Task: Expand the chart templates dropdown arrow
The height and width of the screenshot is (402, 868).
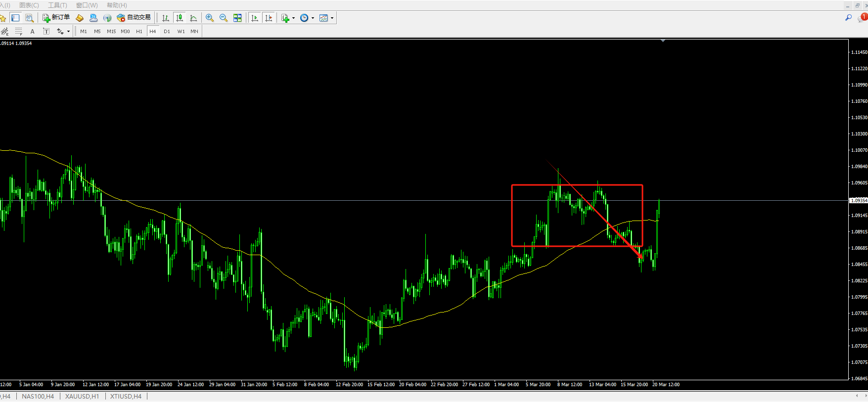Action: coord(332,18)
